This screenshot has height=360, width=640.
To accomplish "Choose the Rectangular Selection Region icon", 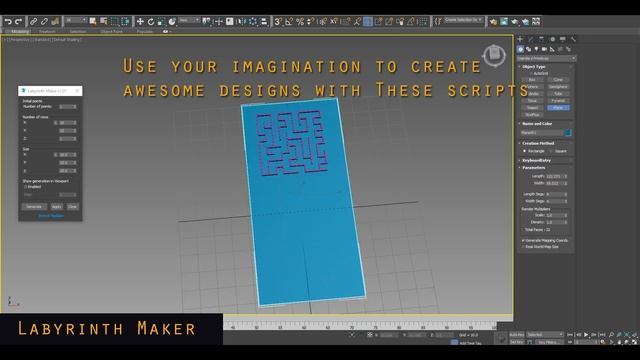I will tap(115, 21).
